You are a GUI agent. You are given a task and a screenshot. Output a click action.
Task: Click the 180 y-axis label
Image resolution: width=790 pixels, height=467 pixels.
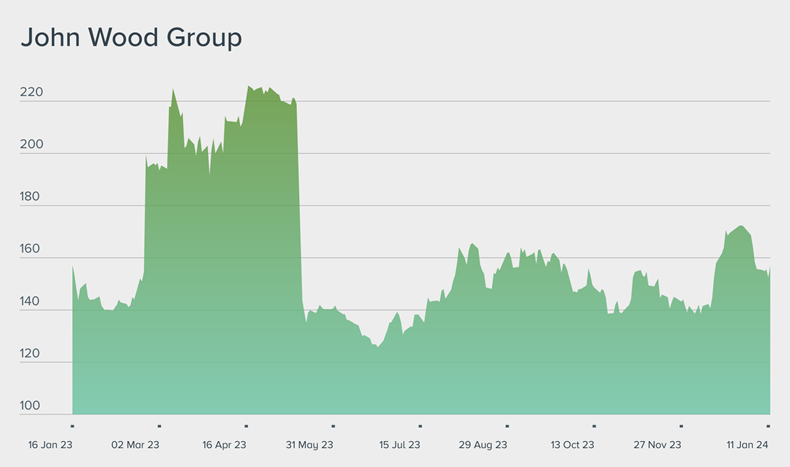31,197
